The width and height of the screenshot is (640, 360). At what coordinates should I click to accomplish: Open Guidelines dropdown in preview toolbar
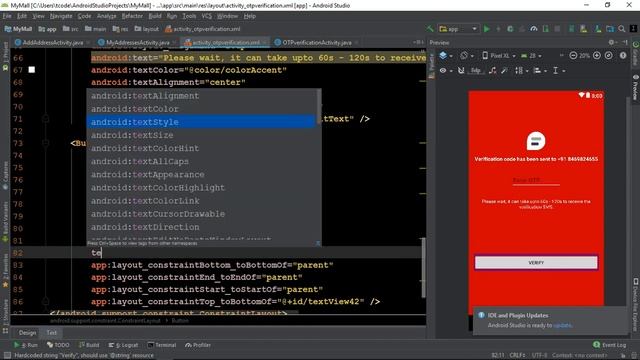pos(558,71)
